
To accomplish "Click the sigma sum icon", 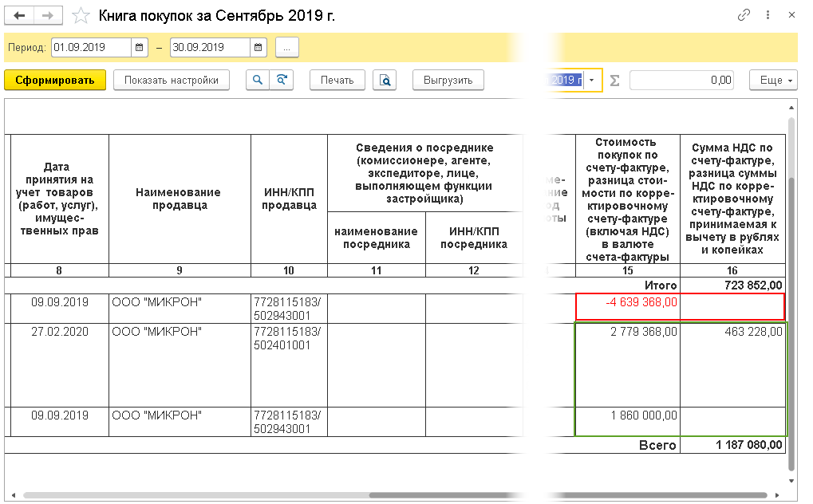I will [615, 81].
